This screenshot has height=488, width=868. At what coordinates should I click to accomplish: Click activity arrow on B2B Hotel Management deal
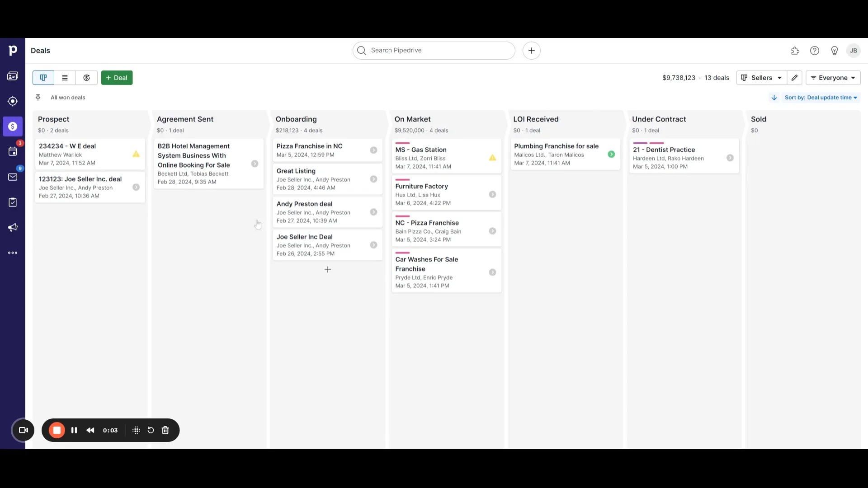click(255, 164)
